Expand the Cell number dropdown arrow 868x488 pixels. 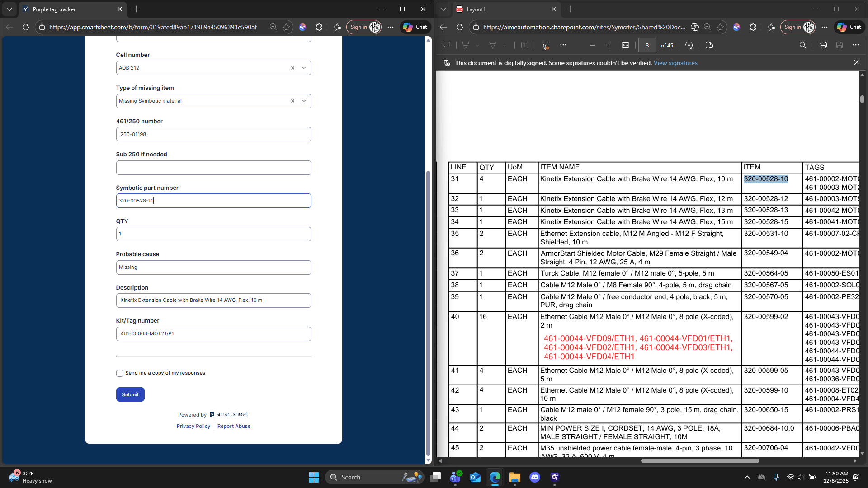tap(304, 68)
